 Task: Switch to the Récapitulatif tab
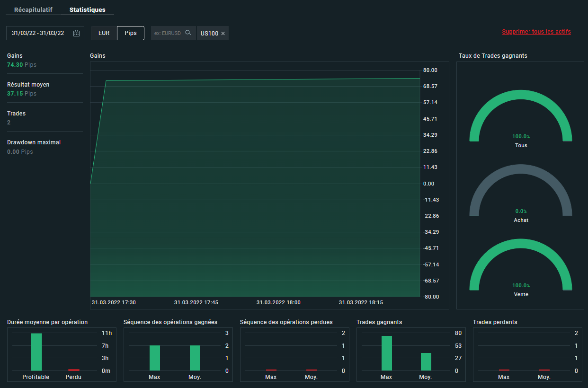tap(33, 9)
